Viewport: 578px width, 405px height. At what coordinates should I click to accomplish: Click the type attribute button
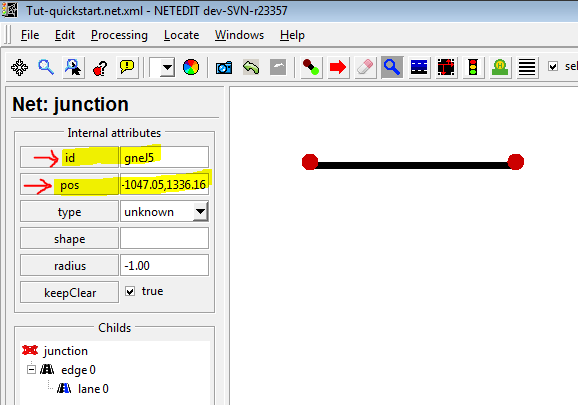coord(69,212)
